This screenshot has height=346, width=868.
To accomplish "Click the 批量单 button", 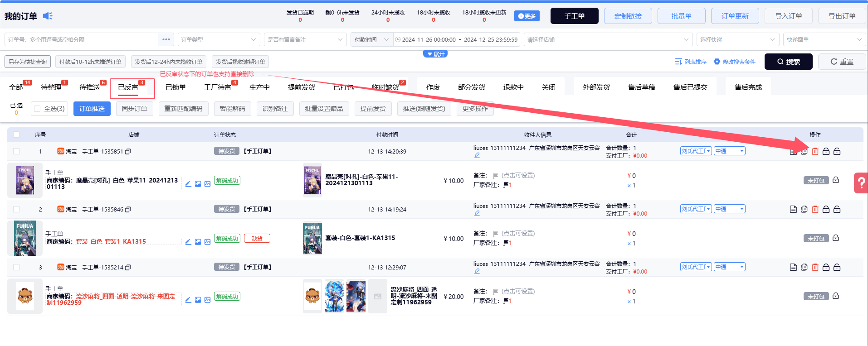I will (x=682, y=16).
